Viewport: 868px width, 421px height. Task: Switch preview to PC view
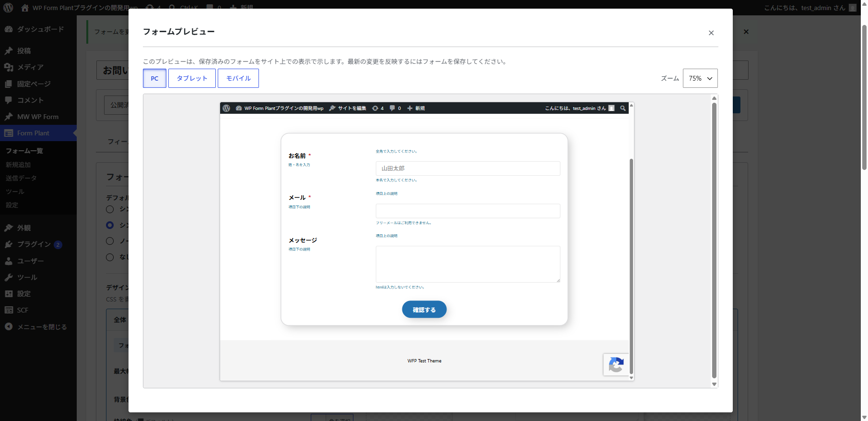(x=154, y=78)
